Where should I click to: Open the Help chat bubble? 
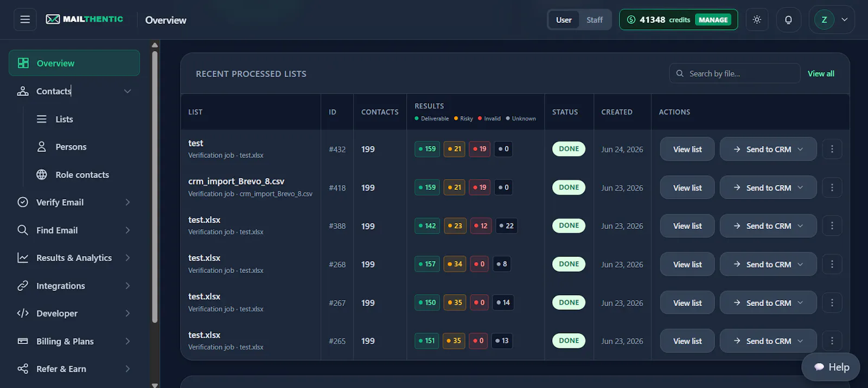[831, 367]
